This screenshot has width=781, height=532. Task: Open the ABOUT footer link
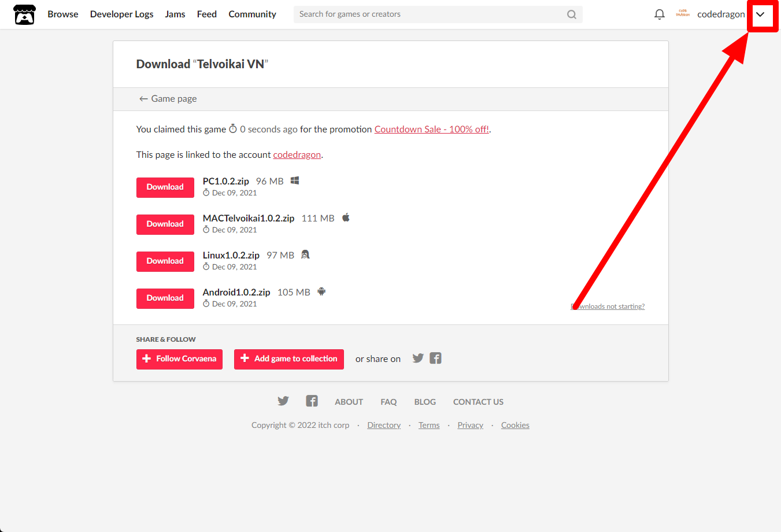click(x=349, y=402)
